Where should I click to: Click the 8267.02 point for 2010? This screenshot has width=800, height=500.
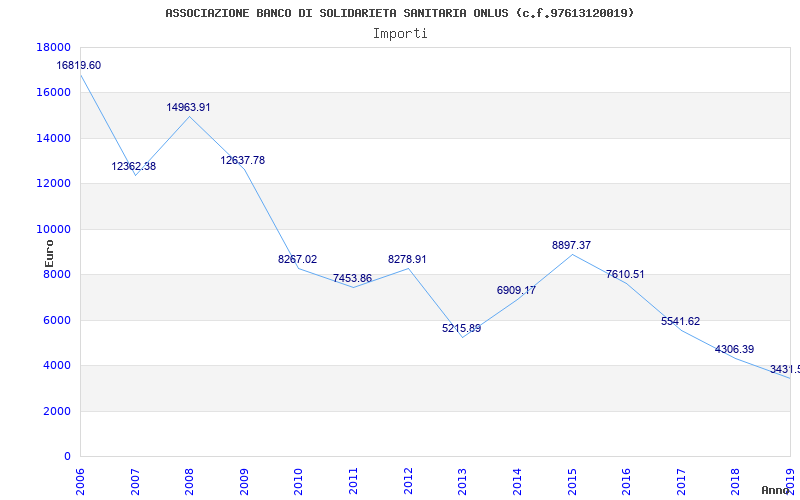point(297,259)
